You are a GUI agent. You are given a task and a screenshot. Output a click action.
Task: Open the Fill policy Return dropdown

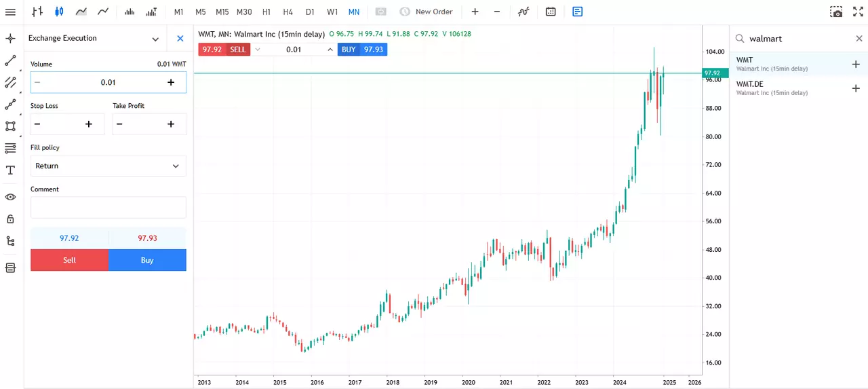(108, 166)
